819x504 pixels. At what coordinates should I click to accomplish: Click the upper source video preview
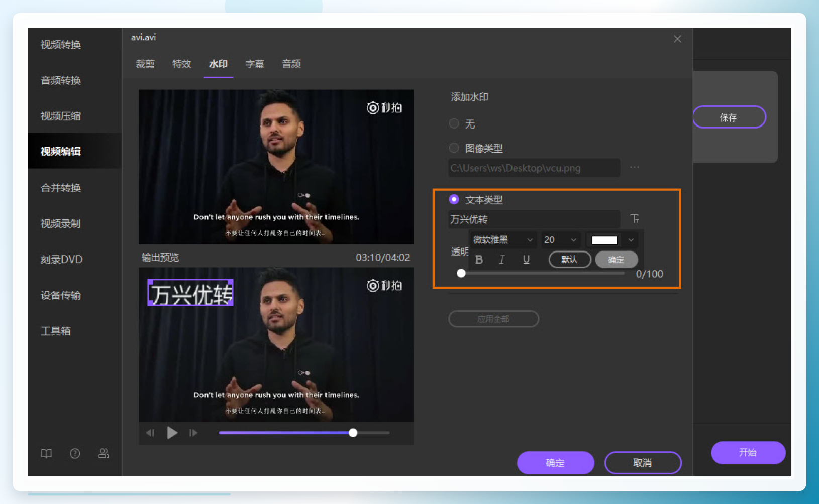pos(276,167)
